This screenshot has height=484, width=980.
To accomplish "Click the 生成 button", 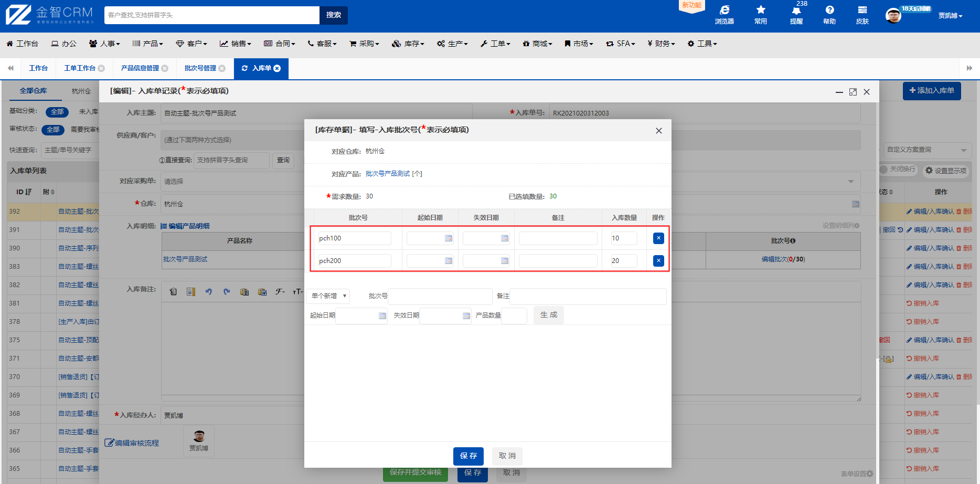I will tap(549, 315).
